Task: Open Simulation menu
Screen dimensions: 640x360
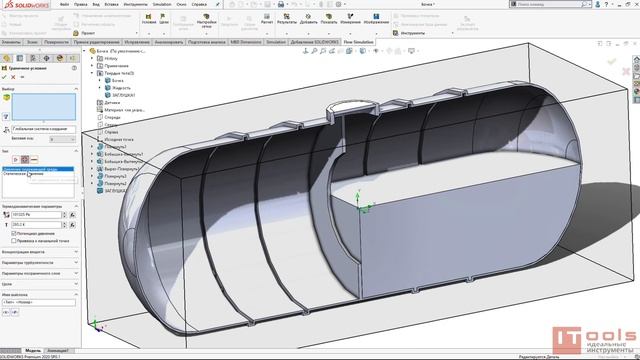Action: tap(162, 4)
